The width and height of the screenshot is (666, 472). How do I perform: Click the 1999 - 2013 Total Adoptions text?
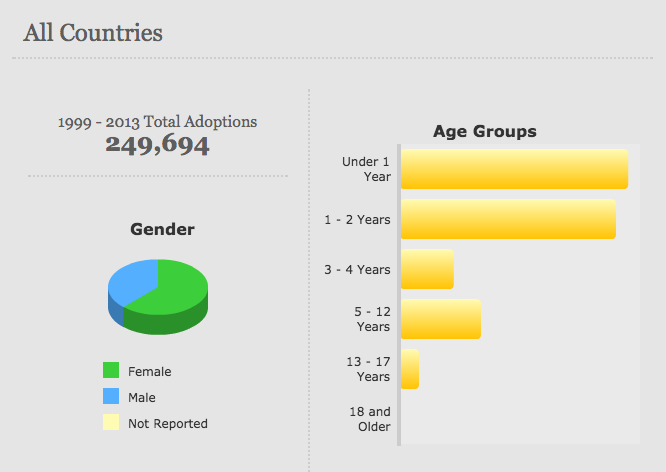[x=157, y=122]
